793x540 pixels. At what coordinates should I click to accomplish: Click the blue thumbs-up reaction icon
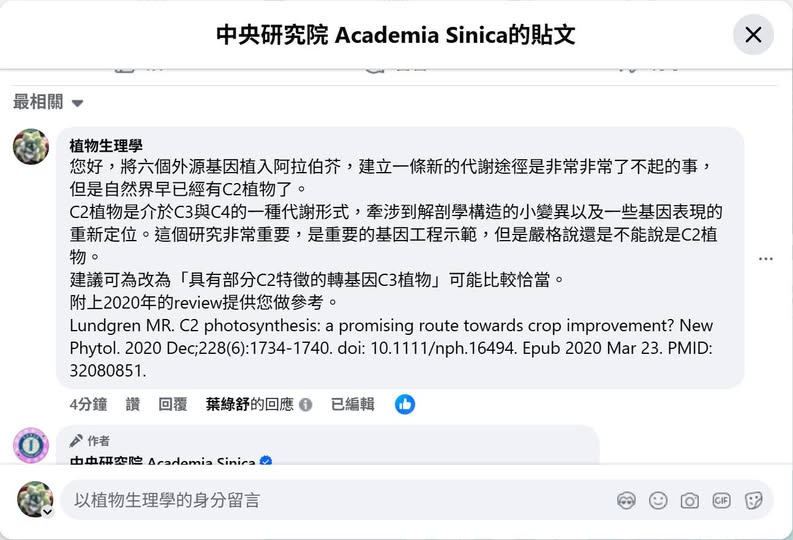[x=405, y=404]
